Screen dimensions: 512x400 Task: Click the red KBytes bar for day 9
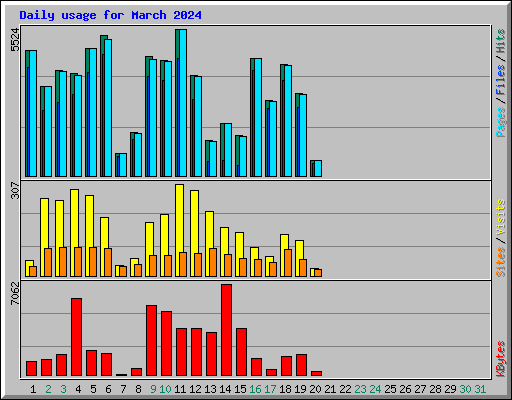(151, 341)
